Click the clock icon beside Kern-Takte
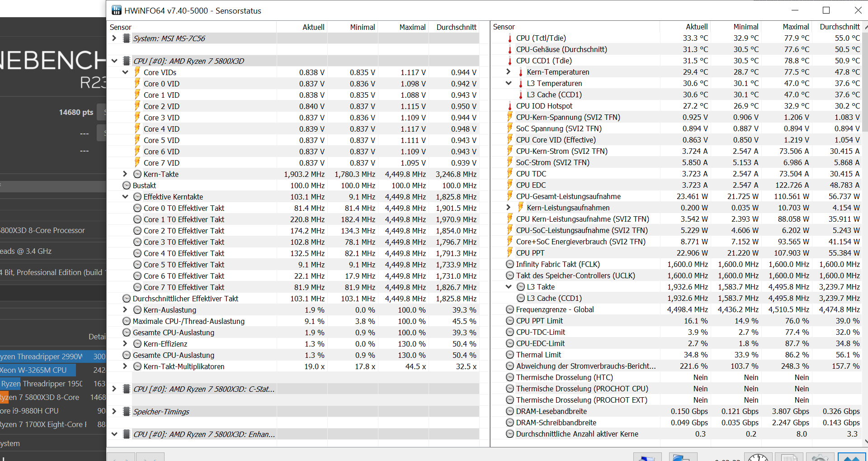The image size is (868, 461). click(137, 174)
